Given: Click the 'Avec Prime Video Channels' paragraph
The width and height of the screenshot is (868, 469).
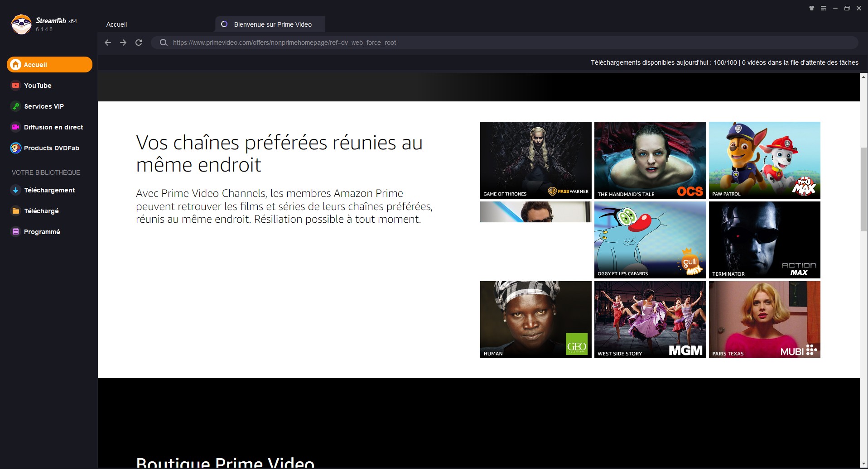Looking at the screenshot, I should tap(284, 206).
